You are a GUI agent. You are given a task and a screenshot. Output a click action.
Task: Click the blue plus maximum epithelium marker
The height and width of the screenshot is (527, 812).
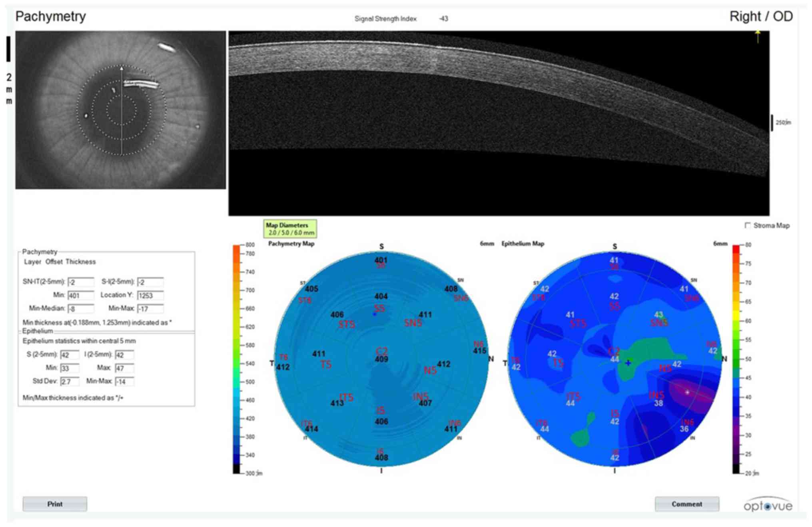[x=628, y=363]
